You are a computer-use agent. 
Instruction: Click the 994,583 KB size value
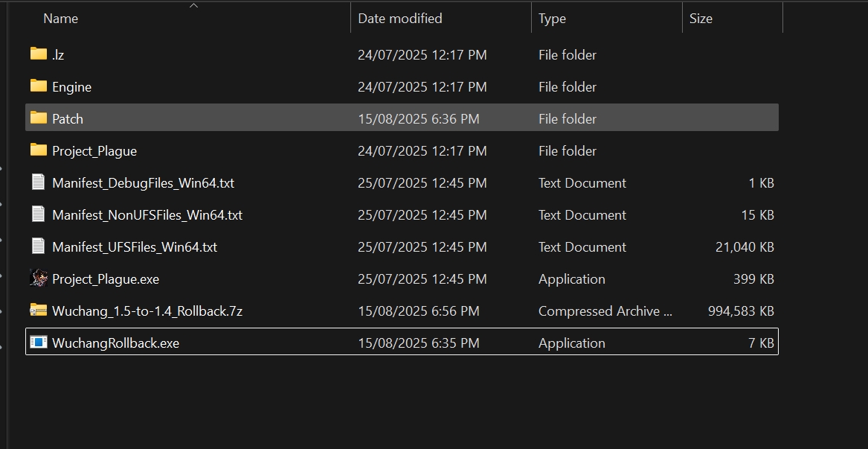741,311
